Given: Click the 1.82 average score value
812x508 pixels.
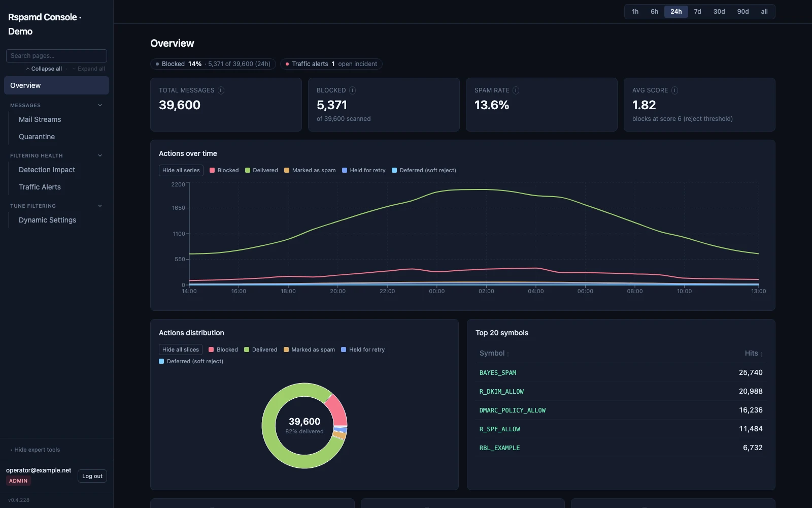Looking at the screenshot, I should pos(644,105).
